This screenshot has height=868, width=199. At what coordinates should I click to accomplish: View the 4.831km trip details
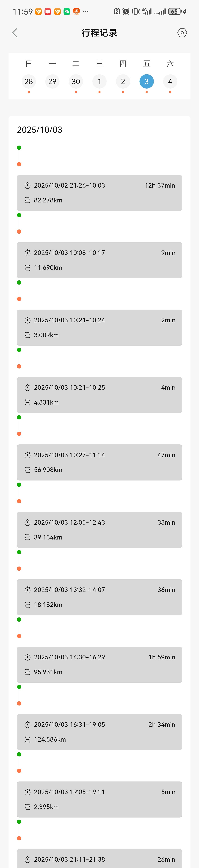click(x=99, y=395)
